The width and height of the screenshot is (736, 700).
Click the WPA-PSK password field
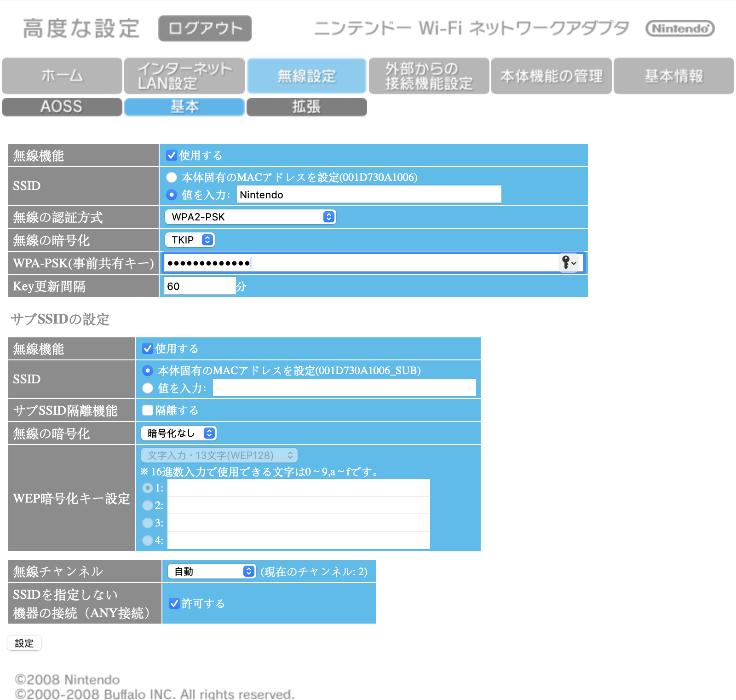(x=374, y=263)
